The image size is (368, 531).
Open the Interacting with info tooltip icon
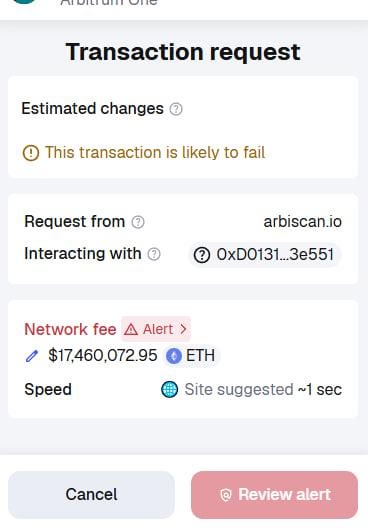154,254
